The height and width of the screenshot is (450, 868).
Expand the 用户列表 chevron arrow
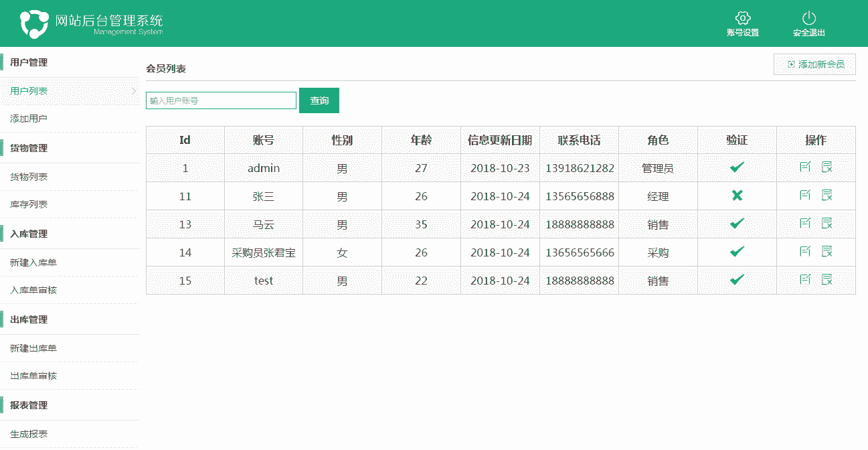point(133,91)
